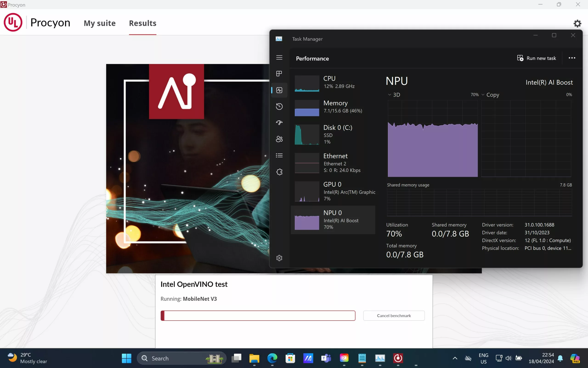This screenshot has height=368, width=588.
Task: Open Startup apps page in Task Manager
Action: point(279,123)
